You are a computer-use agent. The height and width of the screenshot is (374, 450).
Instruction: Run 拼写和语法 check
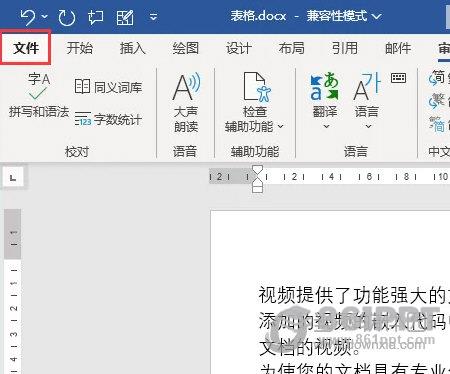(39, 95)
